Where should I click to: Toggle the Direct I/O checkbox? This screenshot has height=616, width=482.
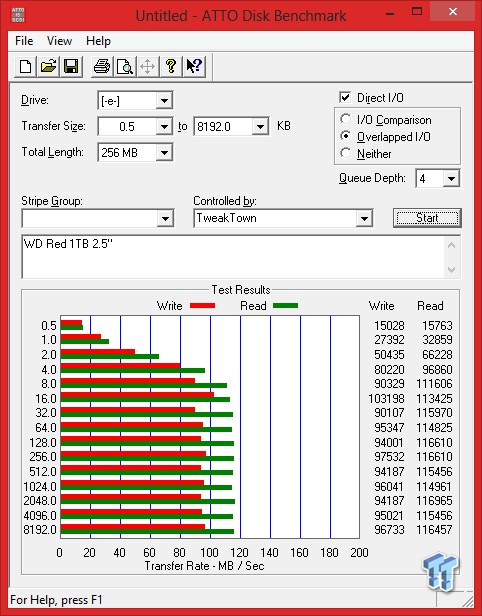(x=345, y=97)
